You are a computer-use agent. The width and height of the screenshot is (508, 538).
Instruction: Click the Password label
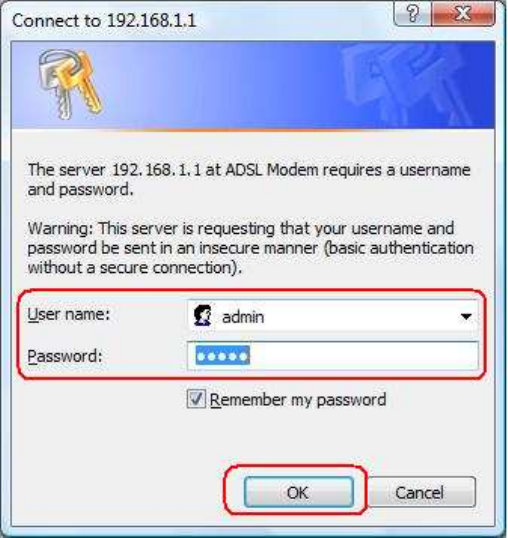tap(65, 356)
